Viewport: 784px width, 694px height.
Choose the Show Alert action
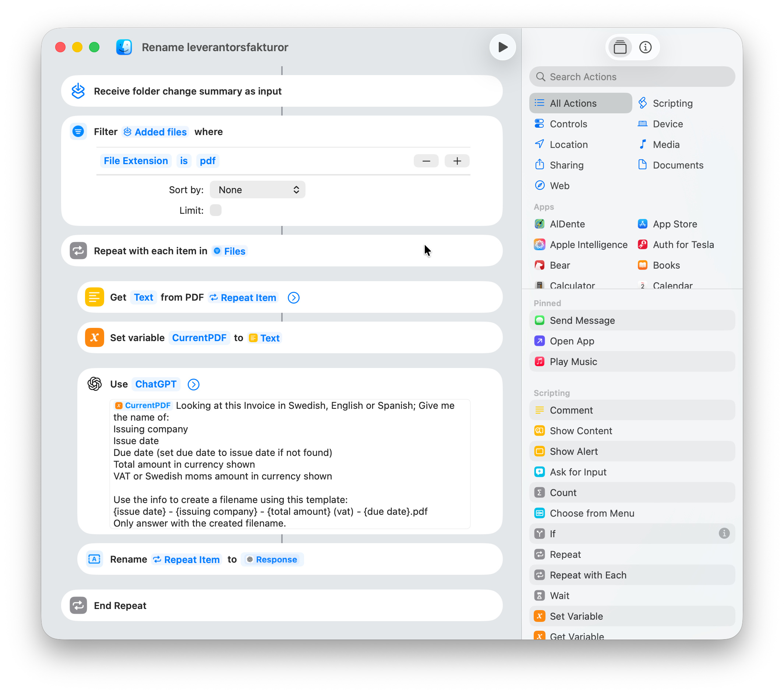[573, 451]
